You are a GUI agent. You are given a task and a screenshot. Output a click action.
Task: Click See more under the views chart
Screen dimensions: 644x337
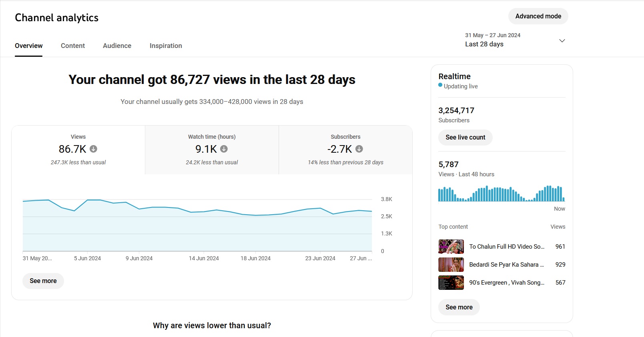[x=43, y=281]
